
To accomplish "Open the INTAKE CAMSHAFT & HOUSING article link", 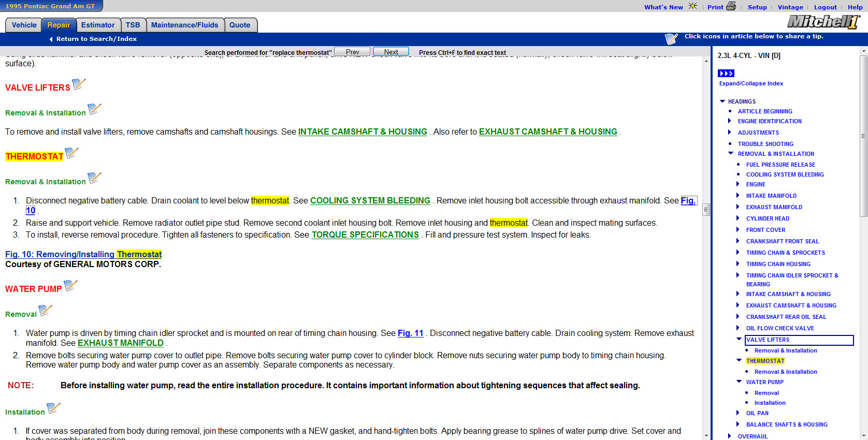I will (363, 131).
